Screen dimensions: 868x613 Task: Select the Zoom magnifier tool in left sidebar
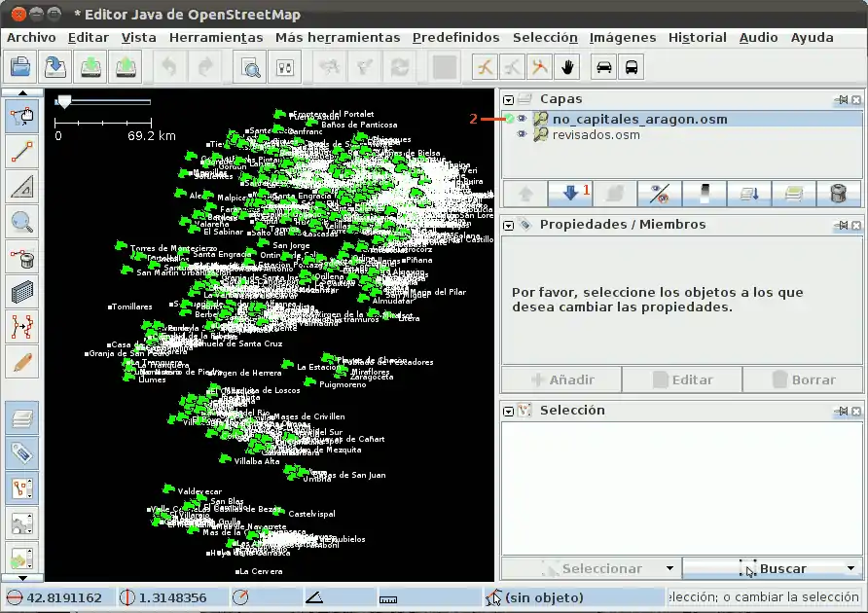click(x=22, y=221)
